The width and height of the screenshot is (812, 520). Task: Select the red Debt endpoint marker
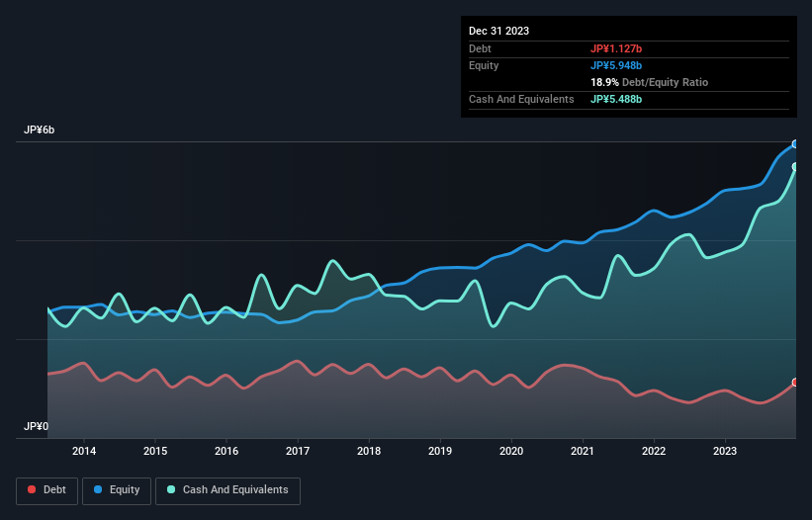[795, 383]
